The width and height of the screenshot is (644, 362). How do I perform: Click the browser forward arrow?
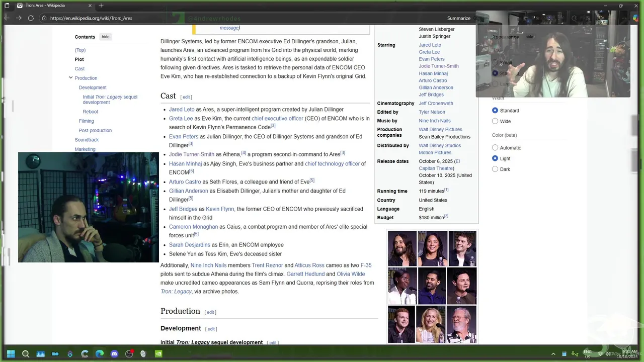[19, 18]
